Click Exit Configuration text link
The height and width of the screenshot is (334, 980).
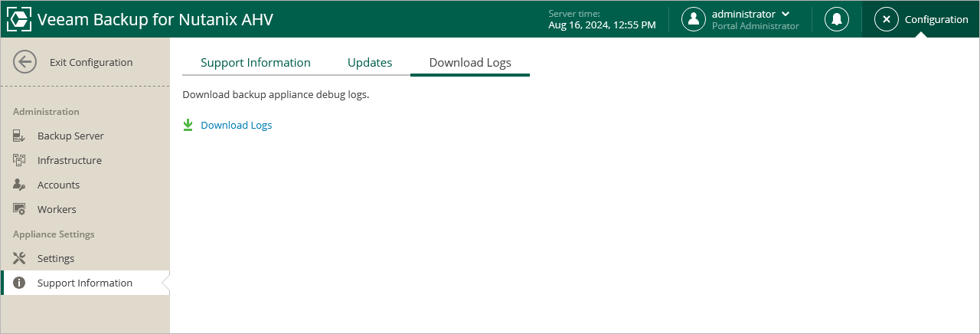[x=91, y=62]
